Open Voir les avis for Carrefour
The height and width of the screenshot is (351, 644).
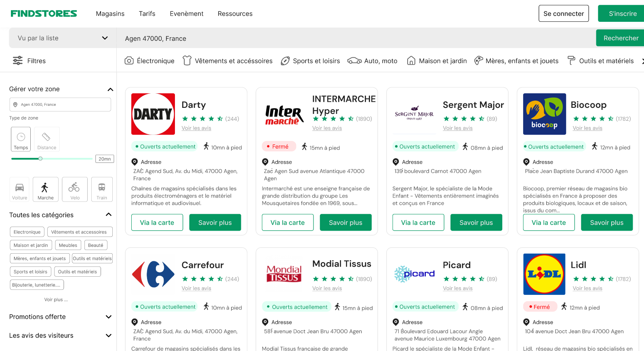[196, 288]
